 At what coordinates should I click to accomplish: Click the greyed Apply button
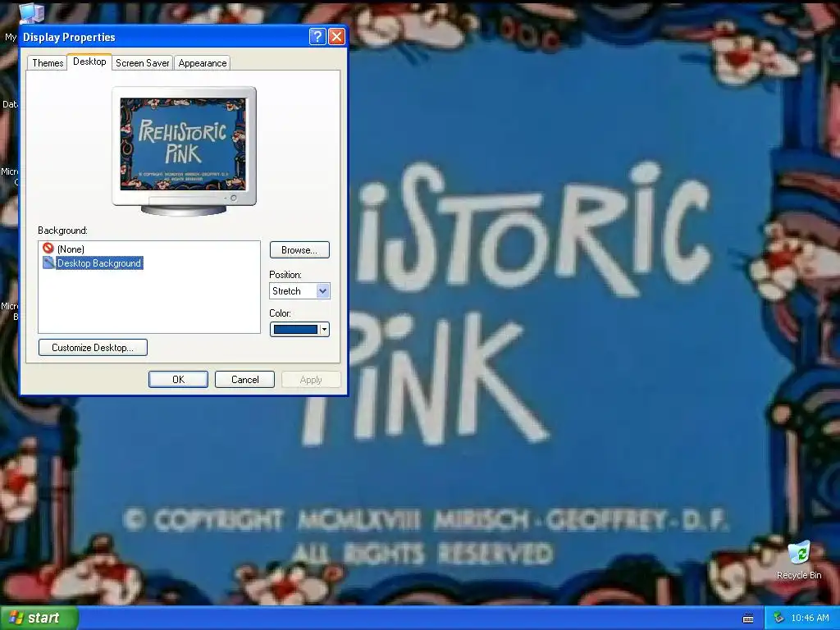[x=311, y=379]
